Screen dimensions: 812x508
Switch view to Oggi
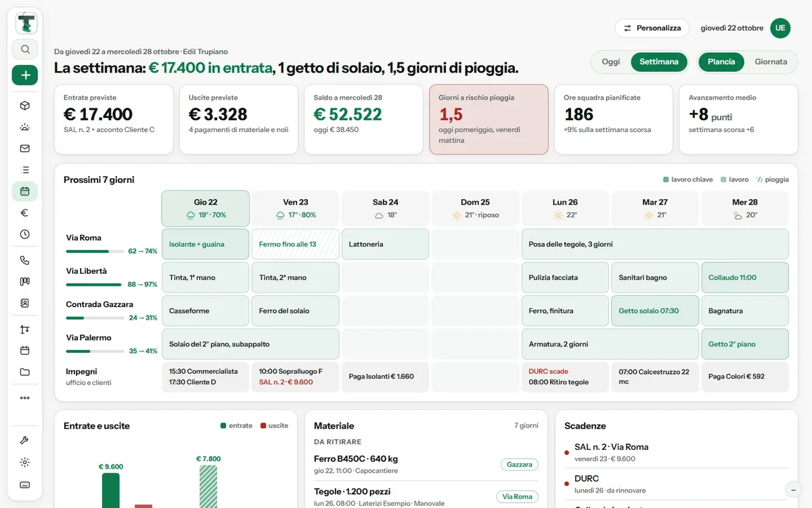pos(611,62)
